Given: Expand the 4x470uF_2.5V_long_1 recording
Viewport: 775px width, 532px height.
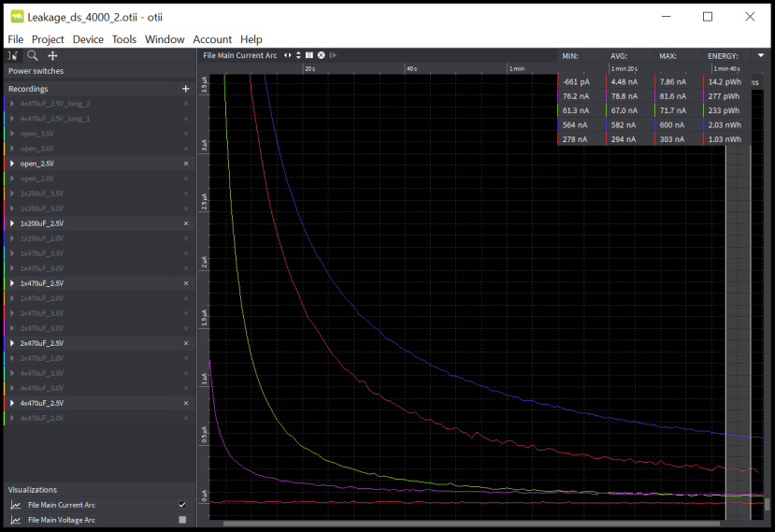Looking at the screenshot, I should click(x=12, y=119).
